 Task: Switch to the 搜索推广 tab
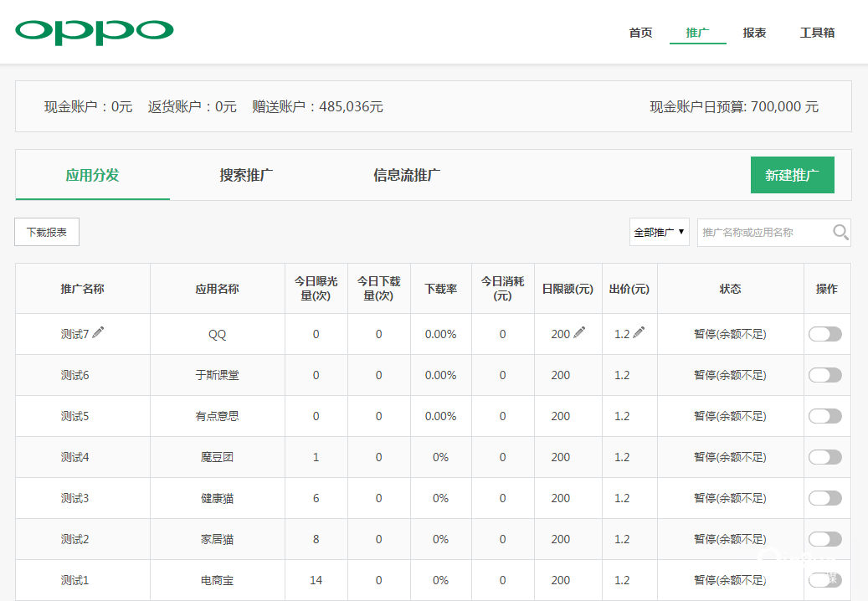[x=244, y=175]
